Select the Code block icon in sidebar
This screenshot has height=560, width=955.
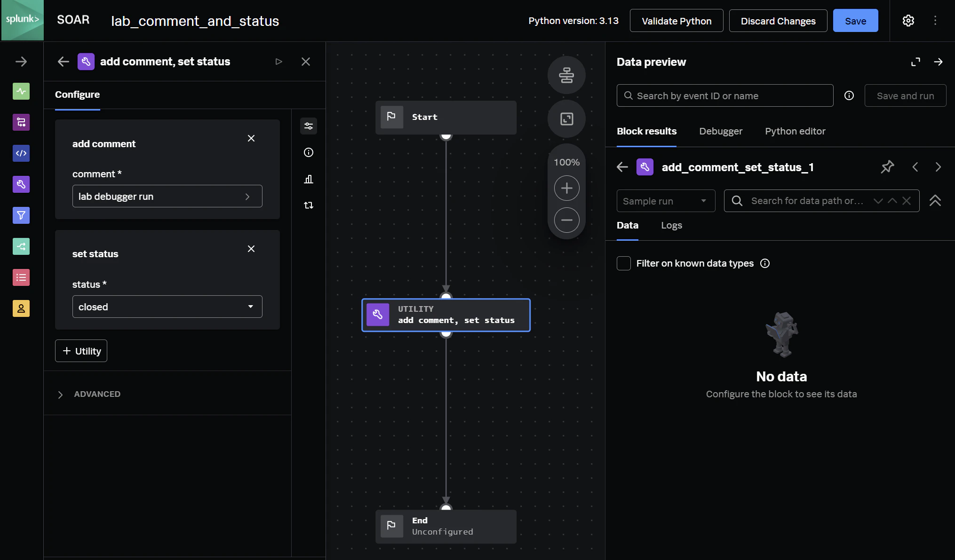point(21,153)
